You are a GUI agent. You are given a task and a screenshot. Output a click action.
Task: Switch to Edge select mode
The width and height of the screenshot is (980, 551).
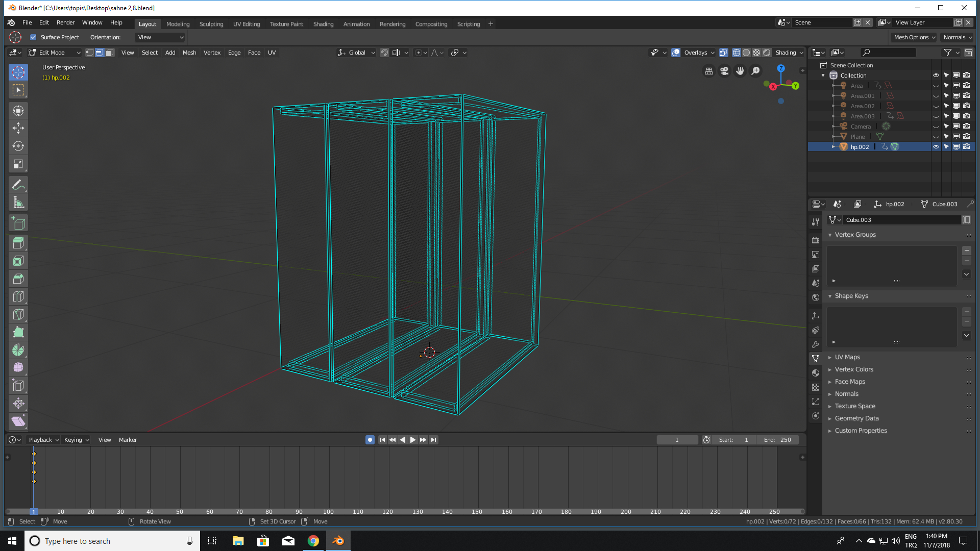pos(99,52)
